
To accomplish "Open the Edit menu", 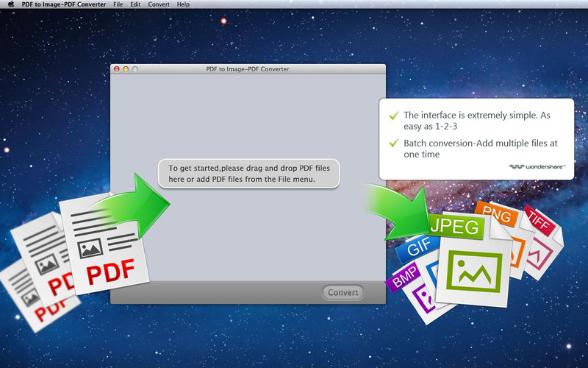I will (135, 4).
